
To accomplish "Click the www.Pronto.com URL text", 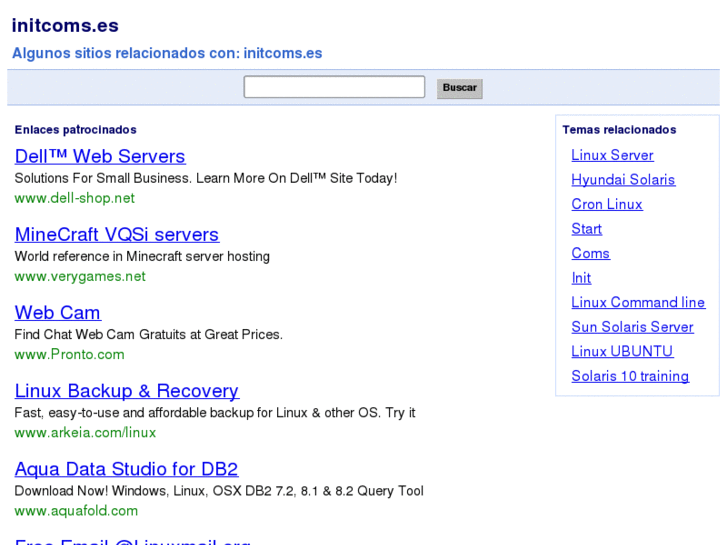I will point(70,354).
